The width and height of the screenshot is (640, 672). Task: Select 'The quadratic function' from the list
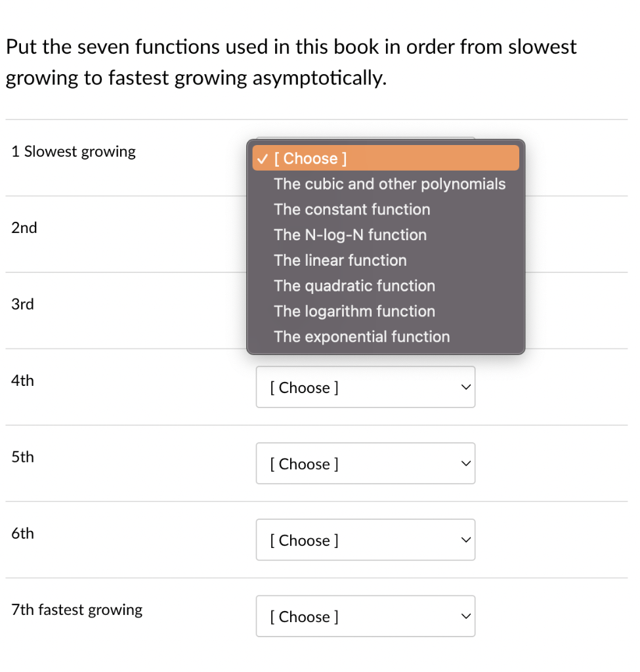[x=354, y=286]
